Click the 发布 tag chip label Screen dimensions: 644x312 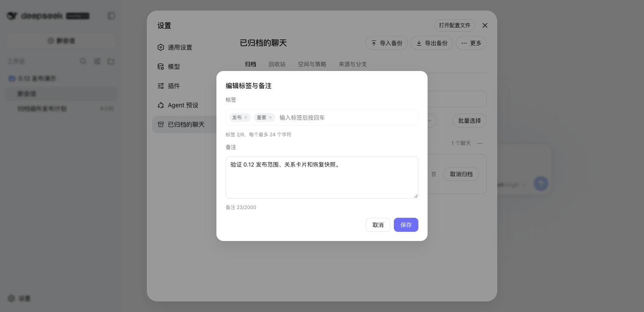237,117
